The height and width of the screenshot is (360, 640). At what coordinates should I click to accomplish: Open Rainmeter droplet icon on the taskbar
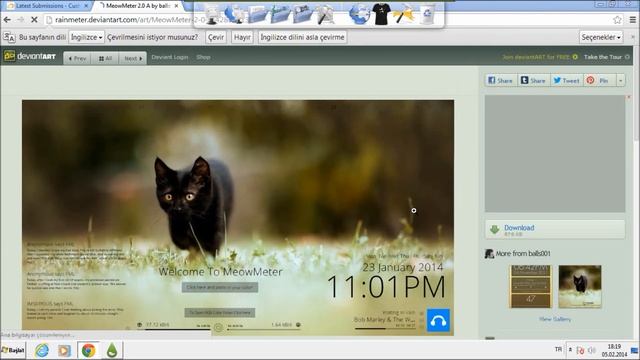click(112, 350)
